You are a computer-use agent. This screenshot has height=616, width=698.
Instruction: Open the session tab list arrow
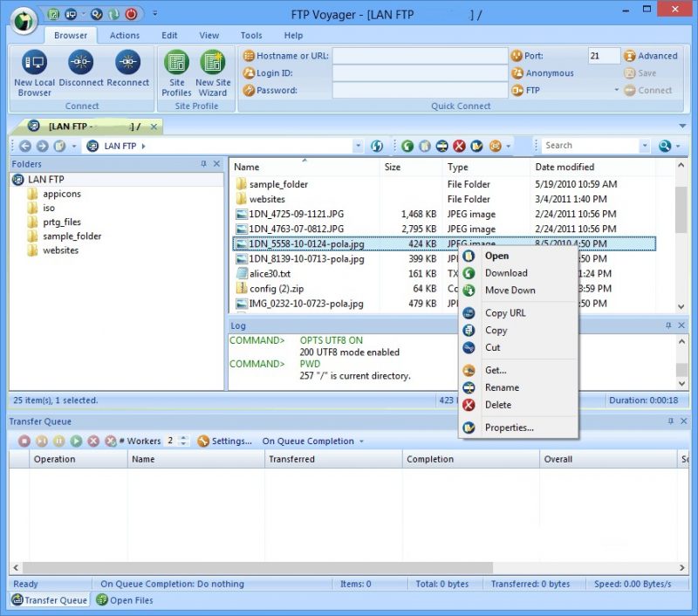682,127
